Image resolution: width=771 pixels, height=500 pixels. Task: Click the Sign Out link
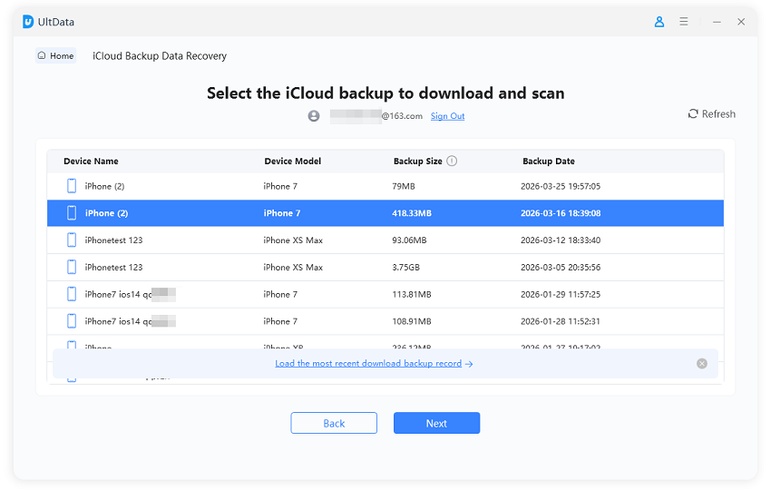point(447,116)
